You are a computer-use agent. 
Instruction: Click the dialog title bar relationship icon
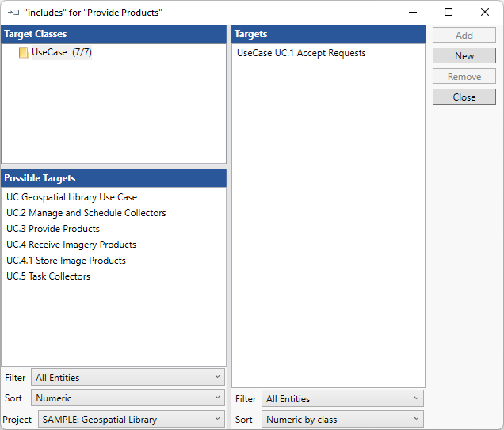pyautogui.click(x=13, y=13)
